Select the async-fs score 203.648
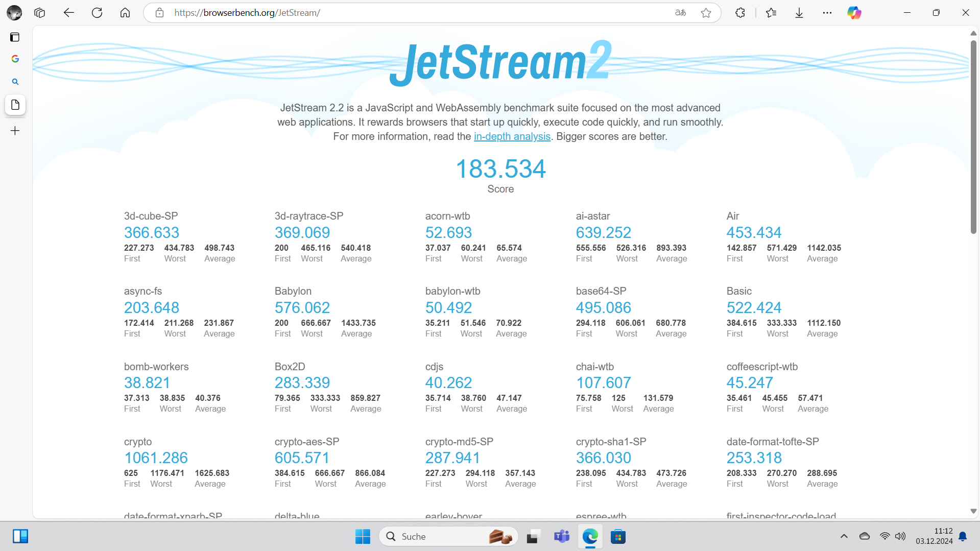This screenshot has width=980, height=551. click(152, 308)
